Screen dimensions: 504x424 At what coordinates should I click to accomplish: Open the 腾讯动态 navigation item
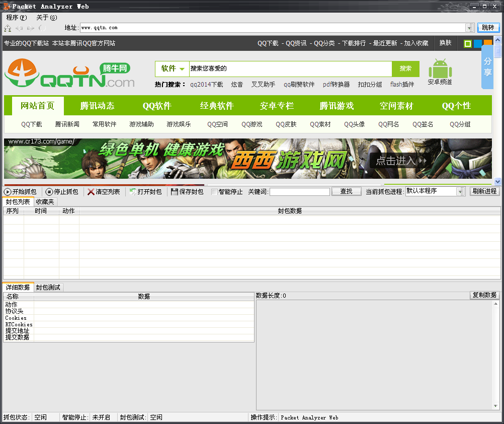[x=98, y=106]
